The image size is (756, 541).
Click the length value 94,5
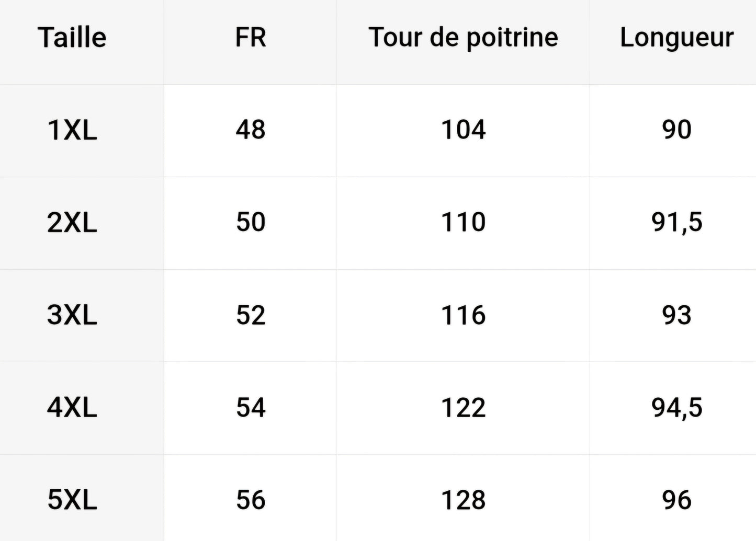(676, 407)
